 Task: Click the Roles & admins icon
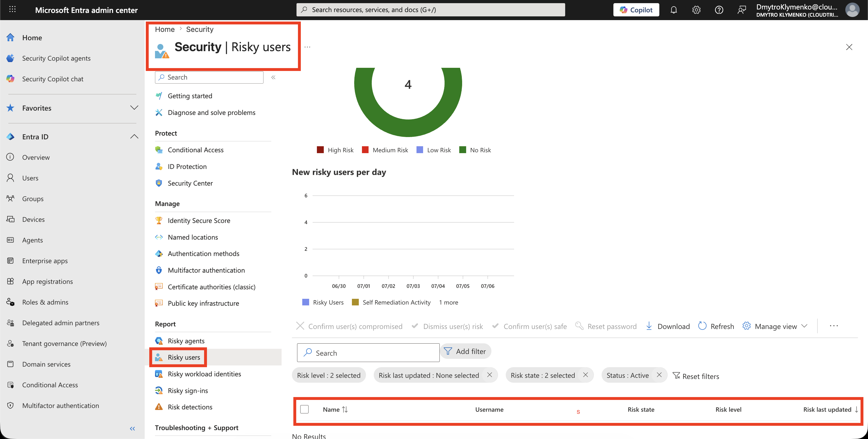coord(10,302)
